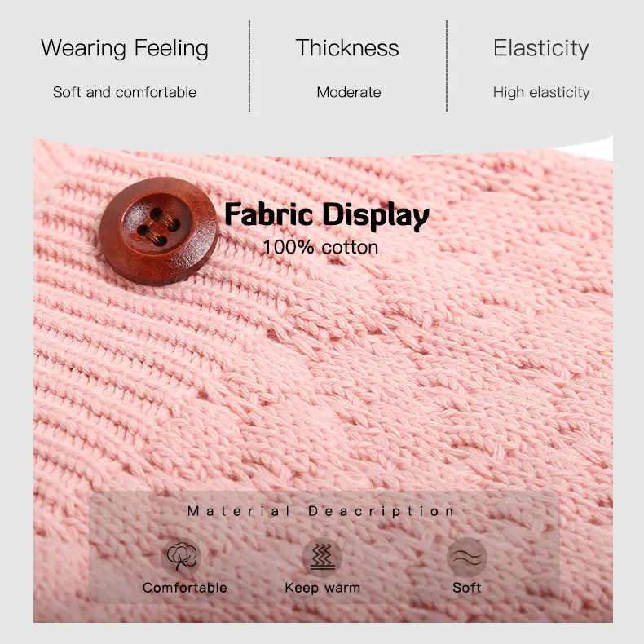Click the 100% cotton subtitle
The image size is (644, 644).
coord(320,247)
